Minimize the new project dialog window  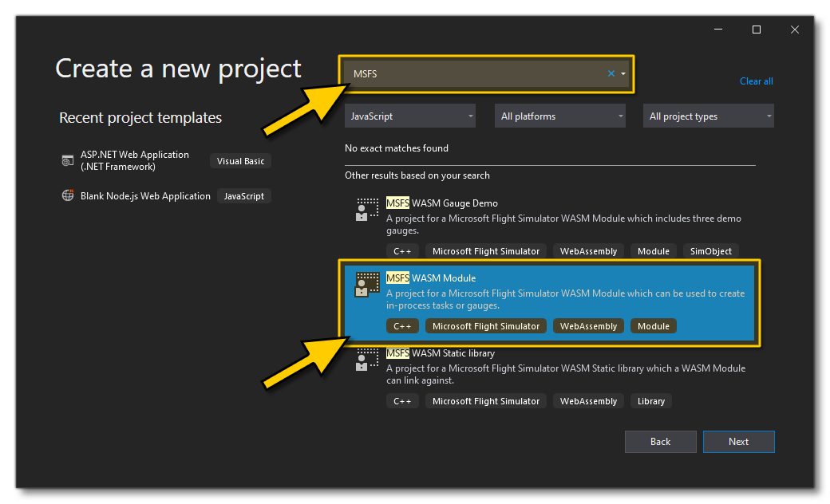[x=718, y=30]
